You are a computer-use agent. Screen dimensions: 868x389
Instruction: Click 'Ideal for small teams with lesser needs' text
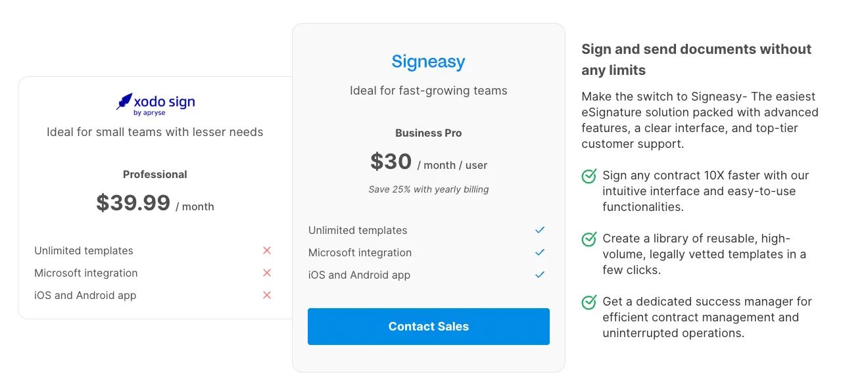coord(155,132)
